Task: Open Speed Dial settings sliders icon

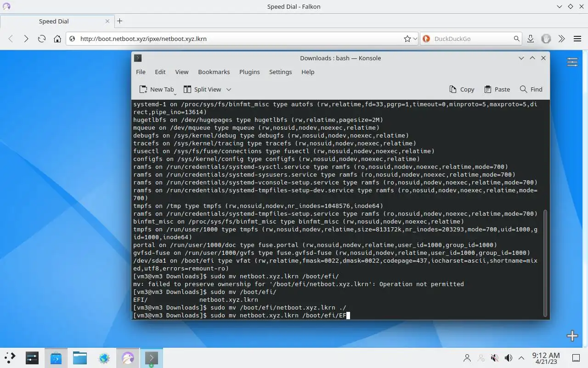Action: (572, 62)
